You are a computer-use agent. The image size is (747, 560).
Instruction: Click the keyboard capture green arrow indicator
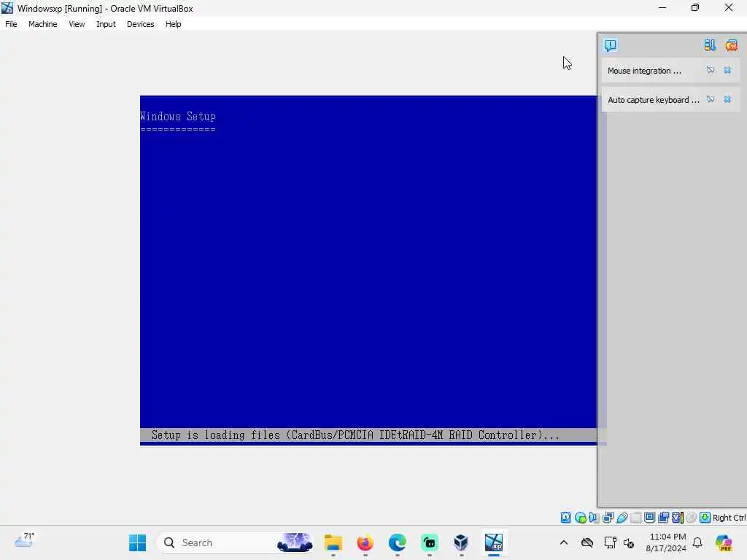(705, 518)
